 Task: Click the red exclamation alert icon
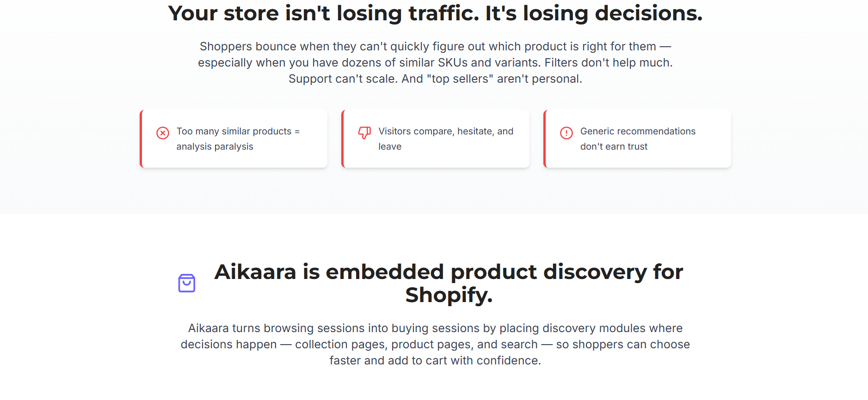(566, 133)
